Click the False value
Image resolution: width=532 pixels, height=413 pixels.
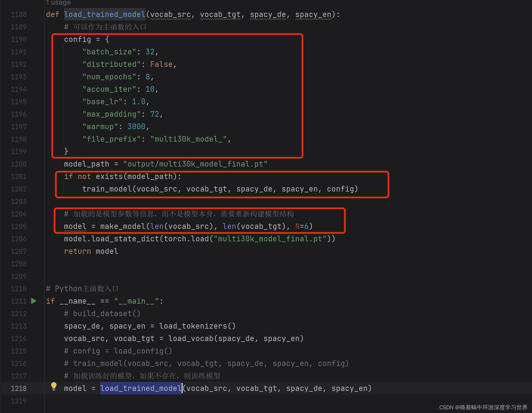(x=161, y=64)
